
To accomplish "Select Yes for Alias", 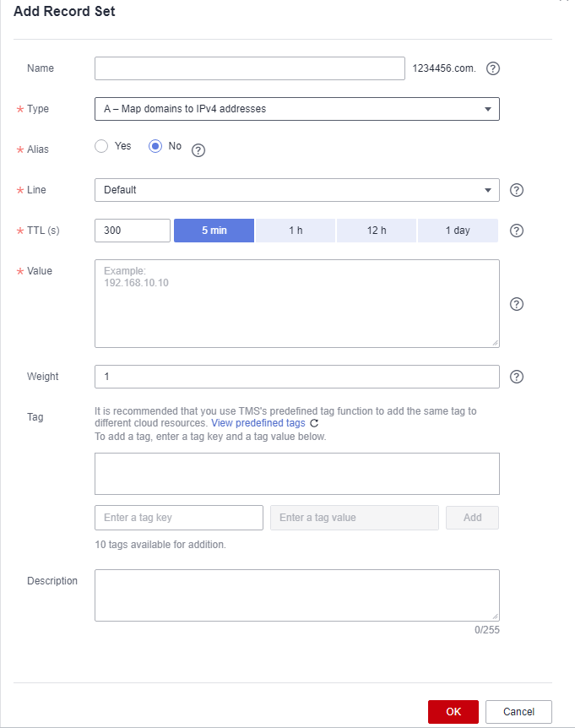I will [102, 146].
